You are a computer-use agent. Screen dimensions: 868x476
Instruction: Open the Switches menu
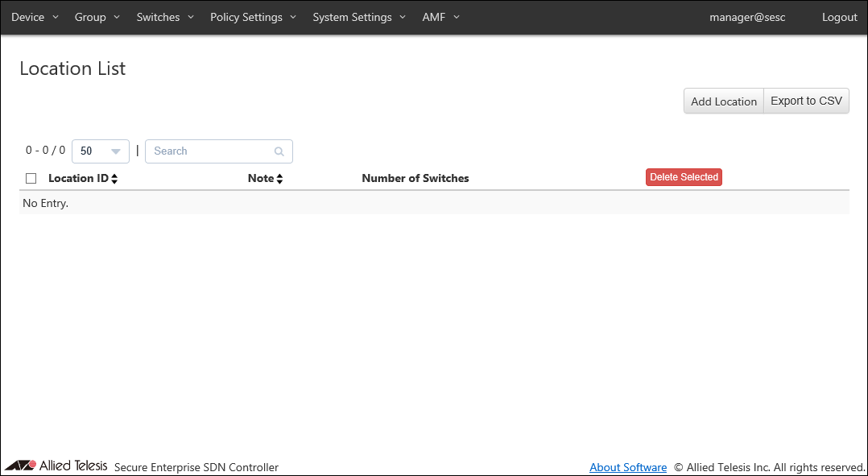[x=165, y=17]
